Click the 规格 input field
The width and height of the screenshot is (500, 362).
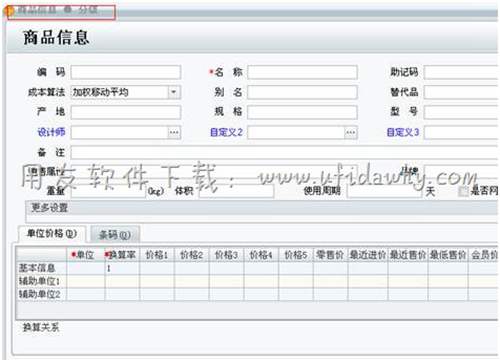point(302,112)
